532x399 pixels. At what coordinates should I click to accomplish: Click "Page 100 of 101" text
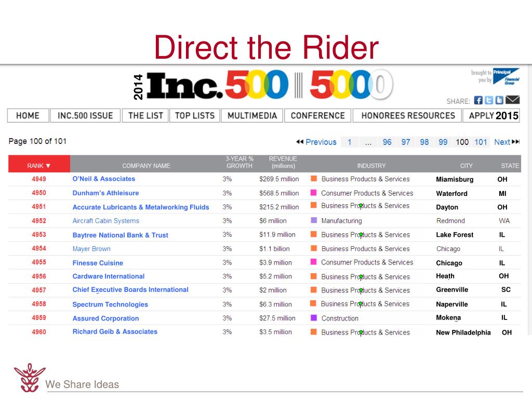click(37, 141)
